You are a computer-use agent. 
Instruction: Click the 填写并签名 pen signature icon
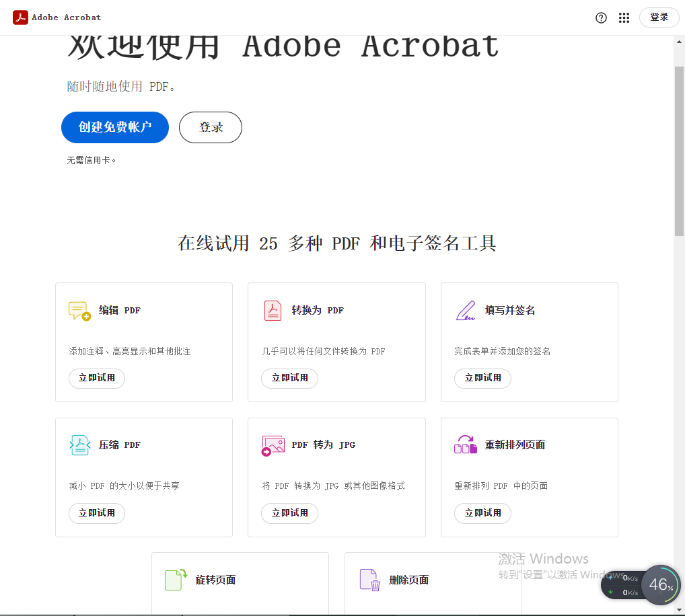(465, 311)
